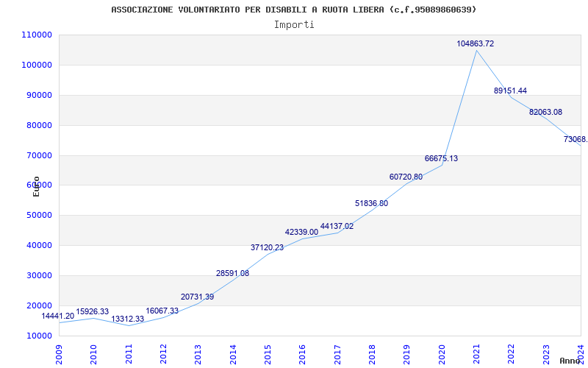The height and width of the screenshot is (368, 588).
Task: Click the 20000 y-axis tick label
Action: point(39,305)
